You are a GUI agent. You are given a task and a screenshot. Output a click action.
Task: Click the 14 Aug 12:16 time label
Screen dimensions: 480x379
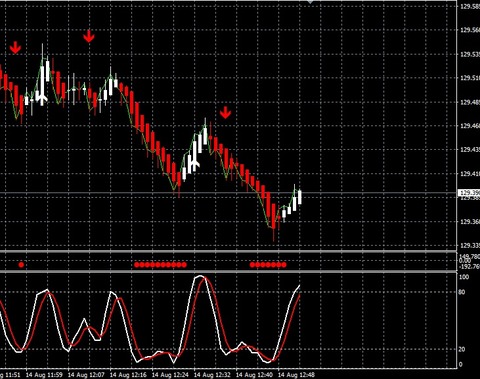point(128,375)
